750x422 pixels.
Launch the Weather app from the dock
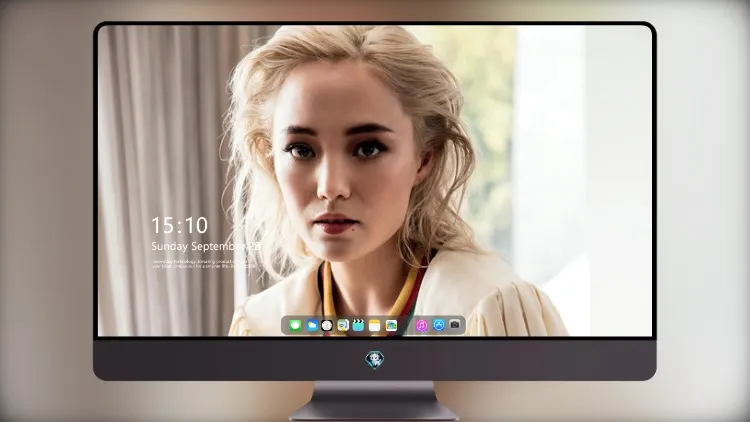(311, 325)
